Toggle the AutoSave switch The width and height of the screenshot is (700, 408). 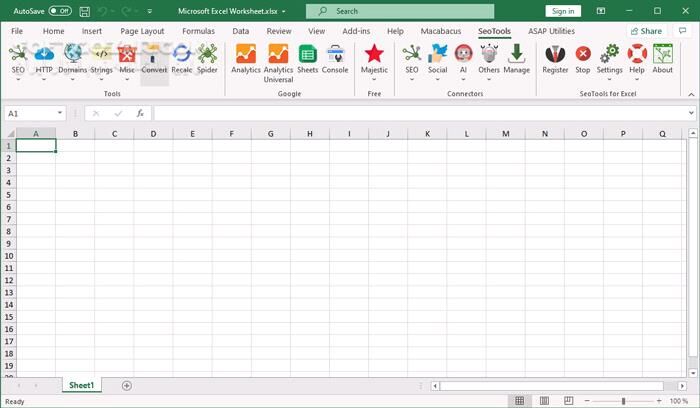coord(59,11)
